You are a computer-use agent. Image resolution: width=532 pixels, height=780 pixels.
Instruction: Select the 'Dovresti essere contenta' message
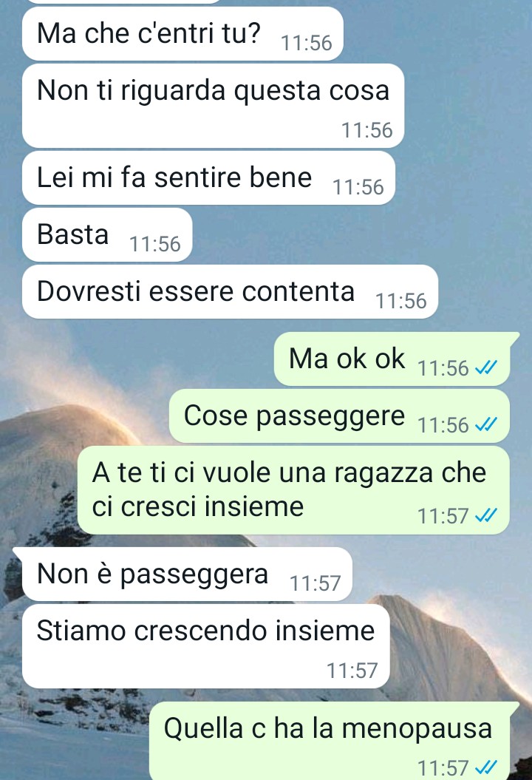click(230, 291)
